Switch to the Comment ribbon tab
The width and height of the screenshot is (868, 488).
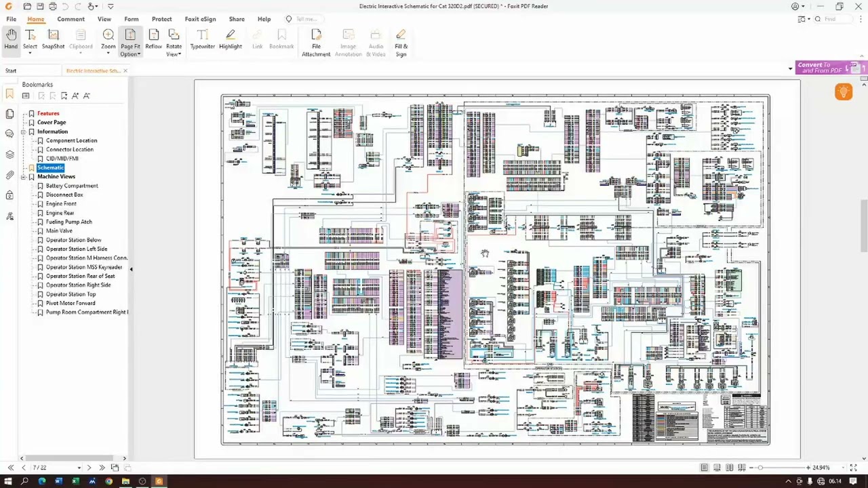71,19
